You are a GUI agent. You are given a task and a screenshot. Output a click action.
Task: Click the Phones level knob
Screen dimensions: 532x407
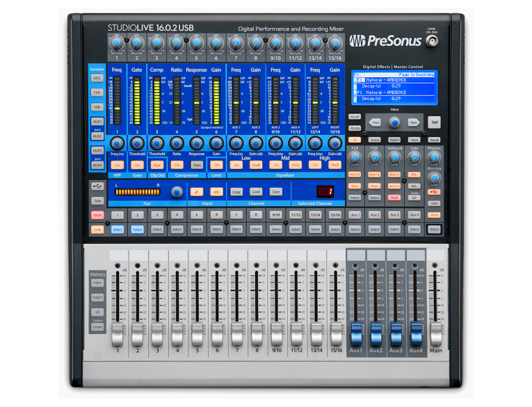coord(434,157)
